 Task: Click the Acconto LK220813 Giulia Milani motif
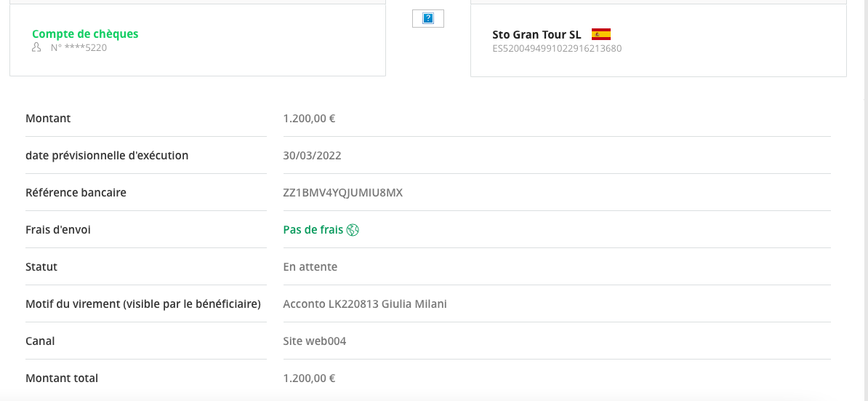[365, 304]
